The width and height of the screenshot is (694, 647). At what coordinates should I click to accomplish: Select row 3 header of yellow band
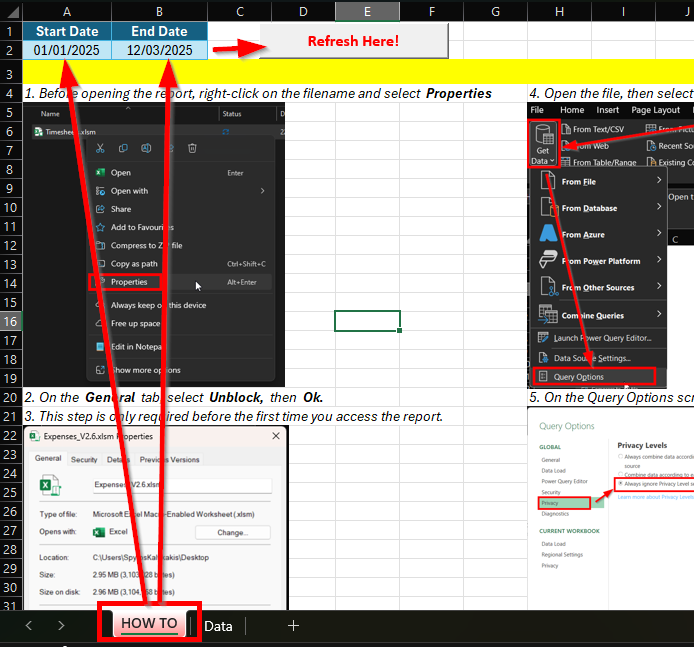11,74
